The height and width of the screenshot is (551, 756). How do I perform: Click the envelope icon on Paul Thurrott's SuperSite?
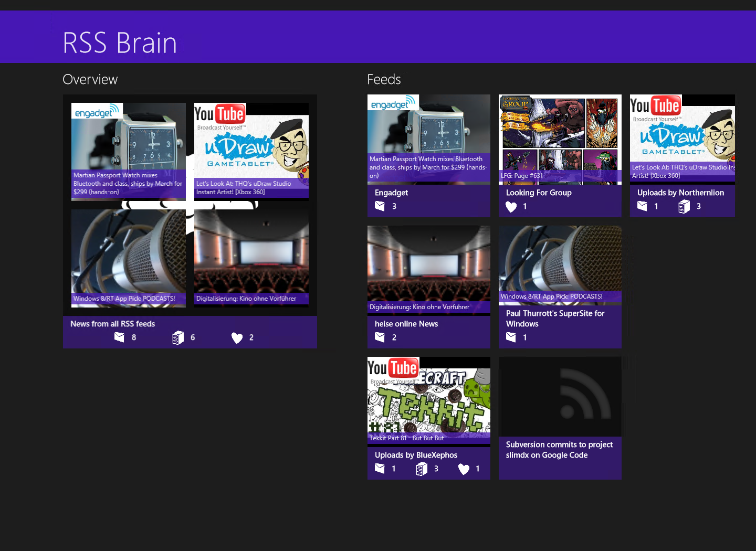(511, 337)
